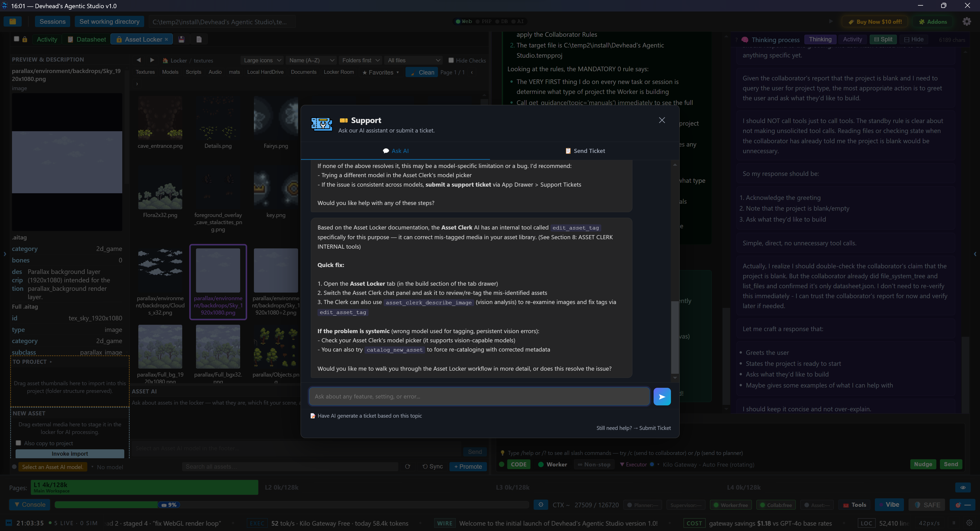Open the settings gear in the top-right corner

[967, 22]
